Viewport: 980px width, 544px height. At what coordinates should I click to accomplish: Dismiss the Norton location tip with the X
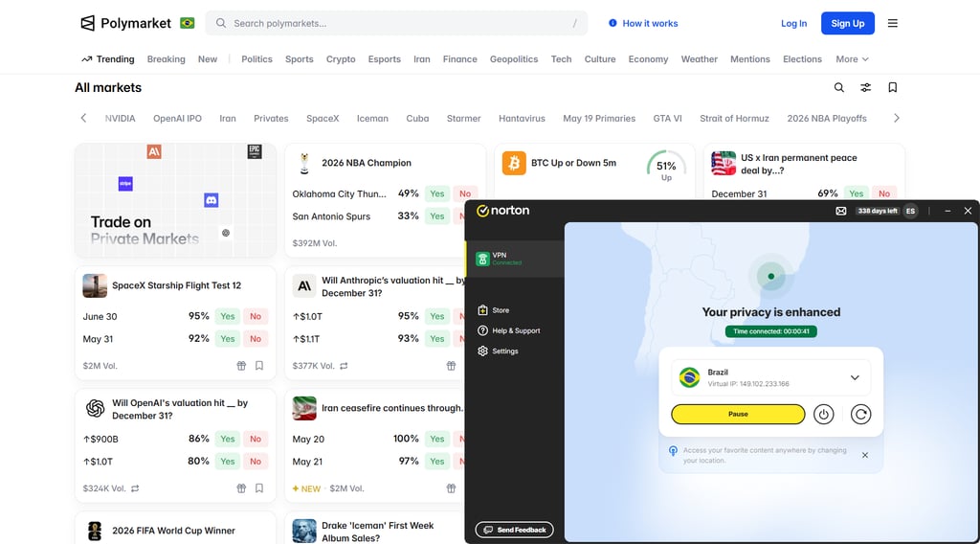pyautogui.click(x=865, y=455)
